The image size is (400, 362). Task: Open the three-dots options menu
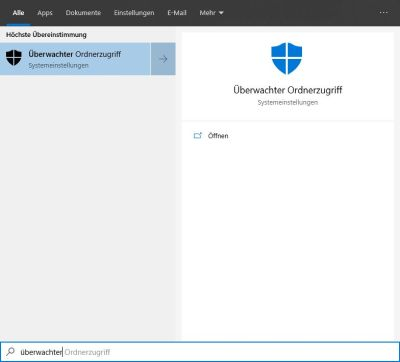(383, 13)
